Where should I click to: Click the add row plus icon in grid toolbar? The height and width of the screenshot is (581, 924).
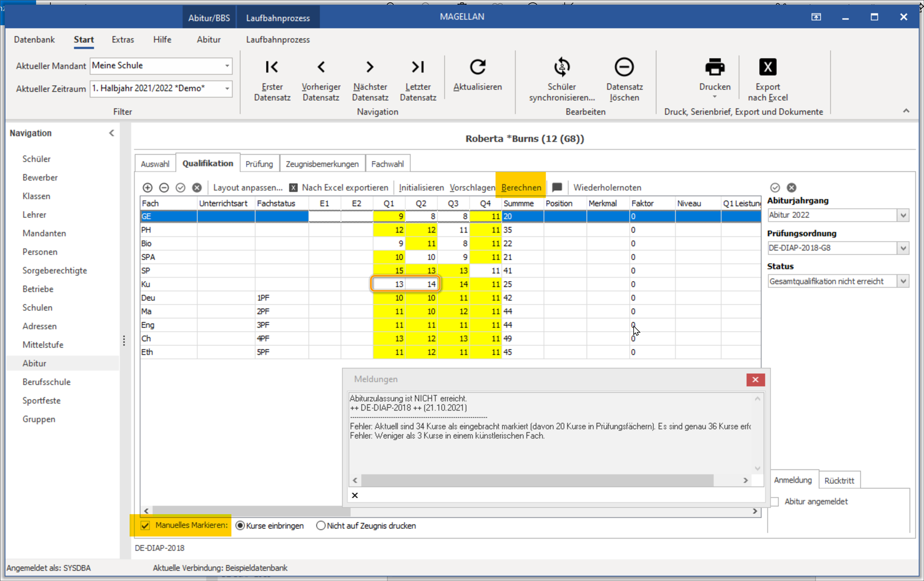pyautogui.click(x=147, y=187)
